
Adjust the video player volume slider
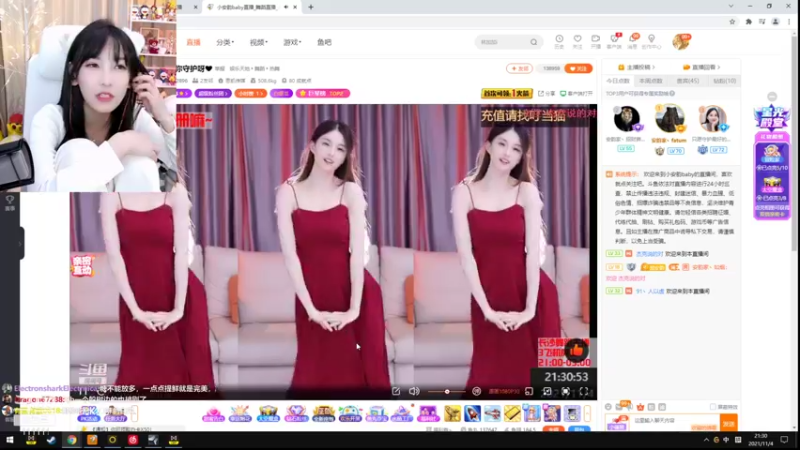446,391
